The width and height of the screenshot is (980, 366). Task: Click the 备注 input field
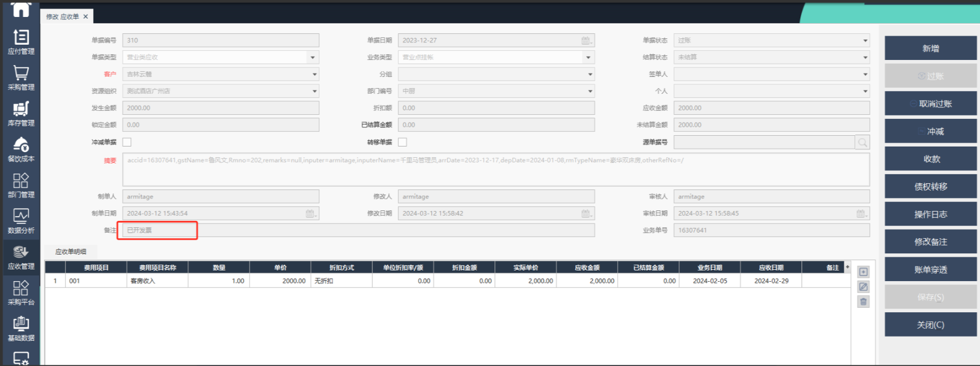pyautogui.click(x=358, y=230)
